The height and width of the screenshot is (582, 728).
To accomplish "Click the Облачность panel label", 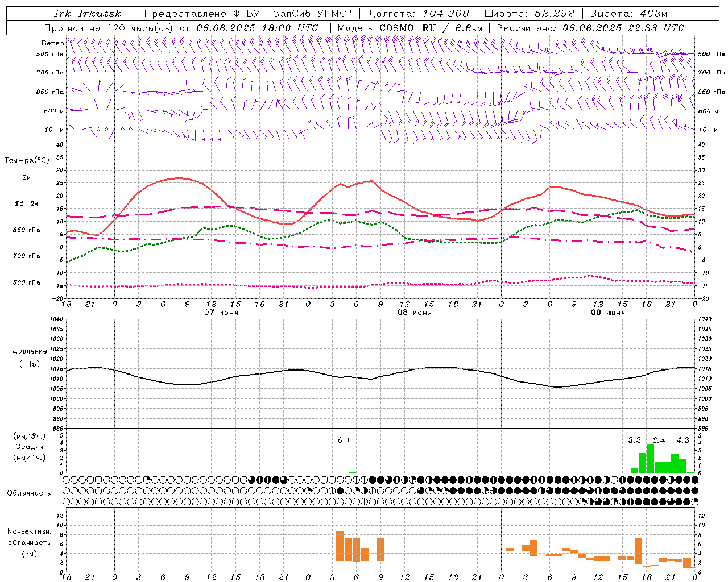I will tap(29, 493).
